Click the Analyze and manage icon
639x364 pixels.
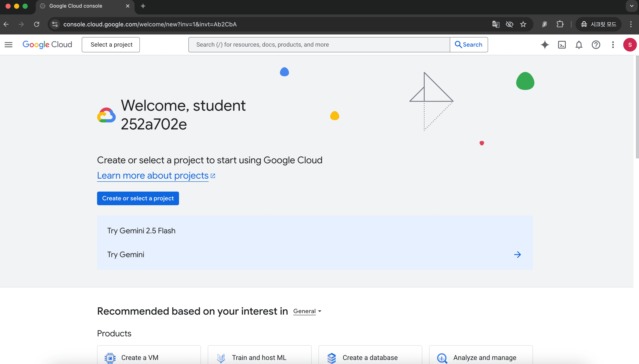point(442,358)
